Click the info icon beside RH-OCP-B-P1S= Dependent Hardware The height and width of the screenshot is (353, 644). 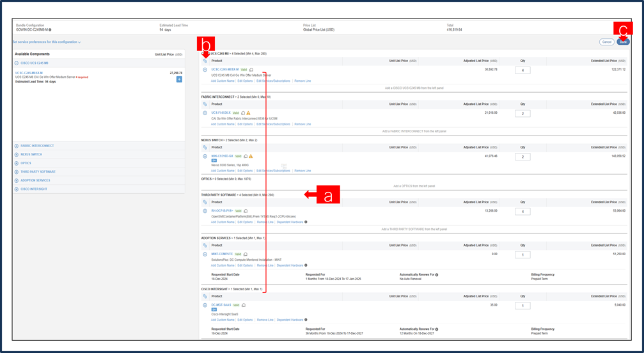(306, 222)
